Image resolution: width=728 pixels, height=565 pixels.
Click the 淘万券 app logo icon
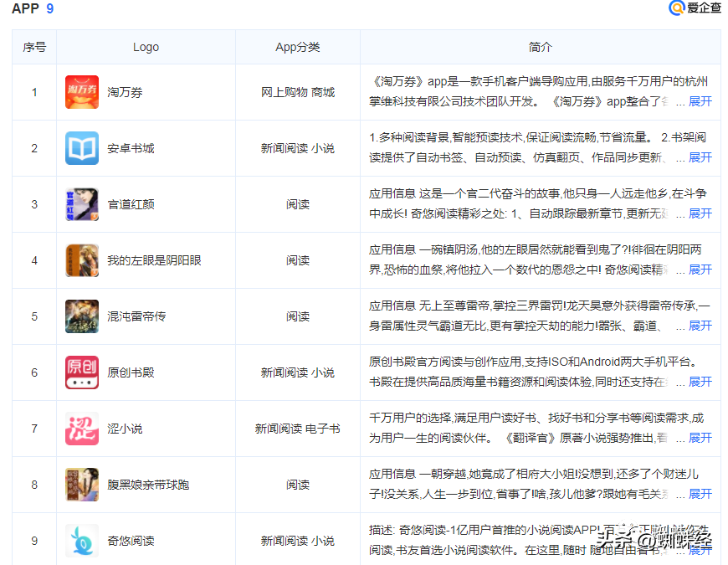pos(82,92)
